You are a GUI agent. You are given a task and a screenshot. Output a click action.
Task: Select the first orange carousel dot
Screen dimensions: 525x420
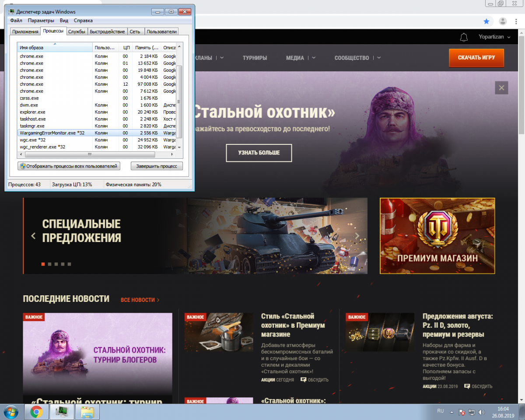tap(43, 264)
